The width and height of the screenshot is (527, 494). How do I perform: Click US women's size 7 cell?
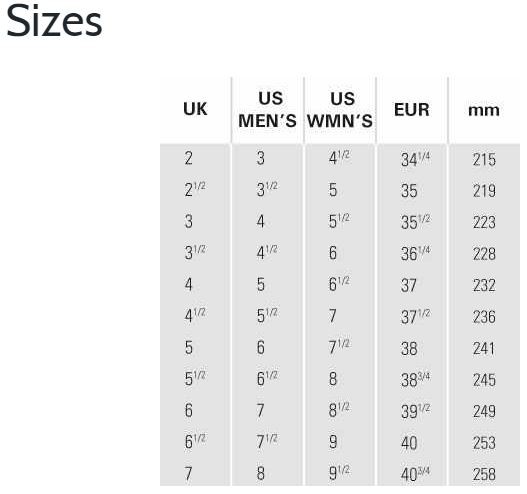point(333,316)
